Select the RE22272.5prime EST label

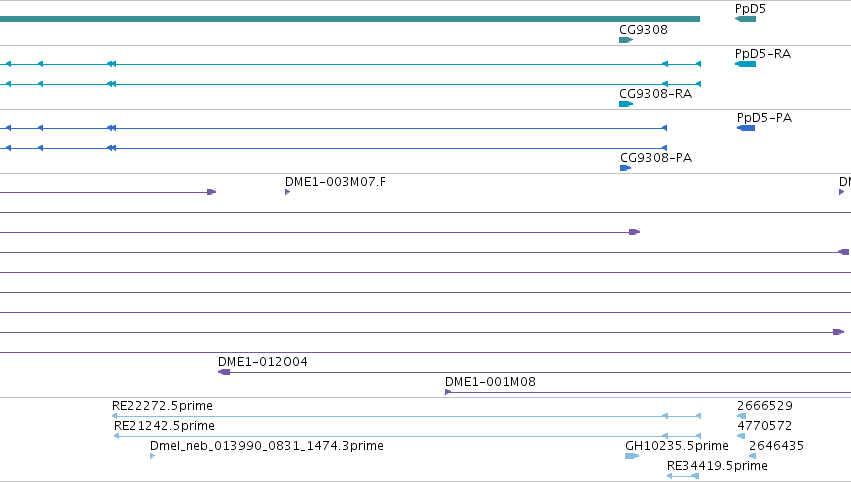[162, 406]
